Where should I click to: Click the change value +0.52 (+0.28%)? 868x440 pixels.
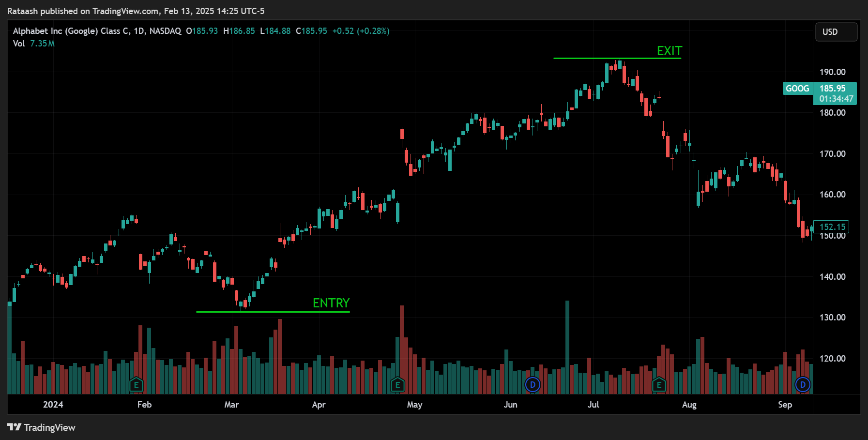[361, 31]
